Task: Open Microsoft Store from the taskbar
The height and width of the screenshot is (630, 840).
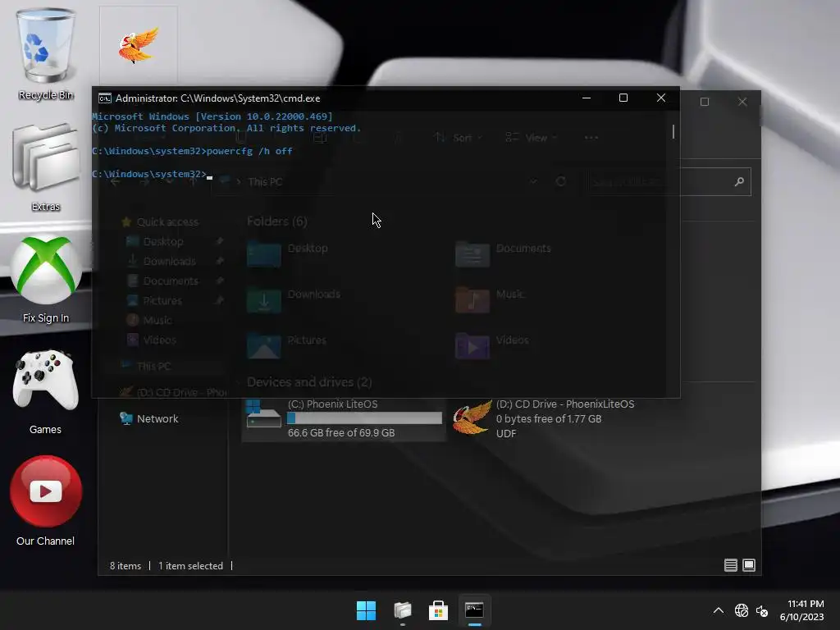Action: pos(438,610)
